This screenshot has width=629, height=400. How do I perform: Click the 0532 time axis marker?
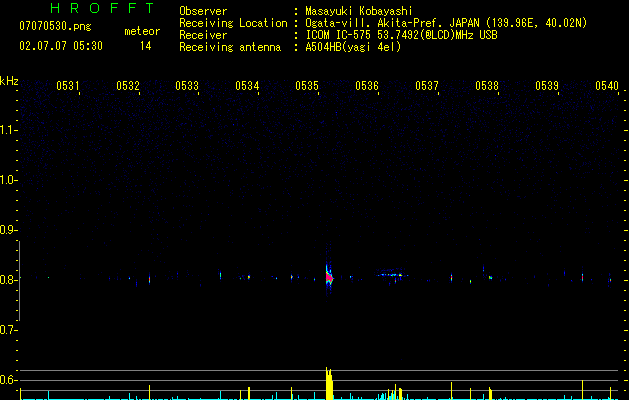click(x=127, y=86)
